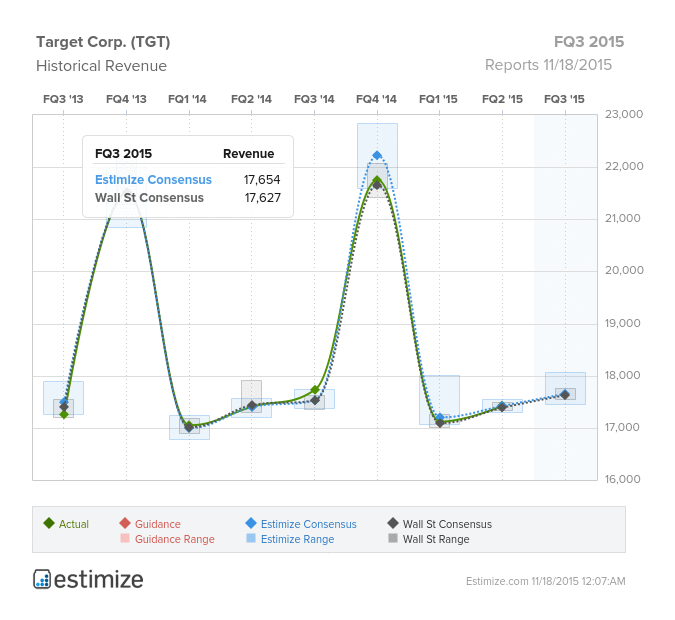The height and width of the screenshot is (620, 675).
Task: Click the blue Estimize Consensus diamond legend icon
Action: pyautogui.click(x=251, y=523)
